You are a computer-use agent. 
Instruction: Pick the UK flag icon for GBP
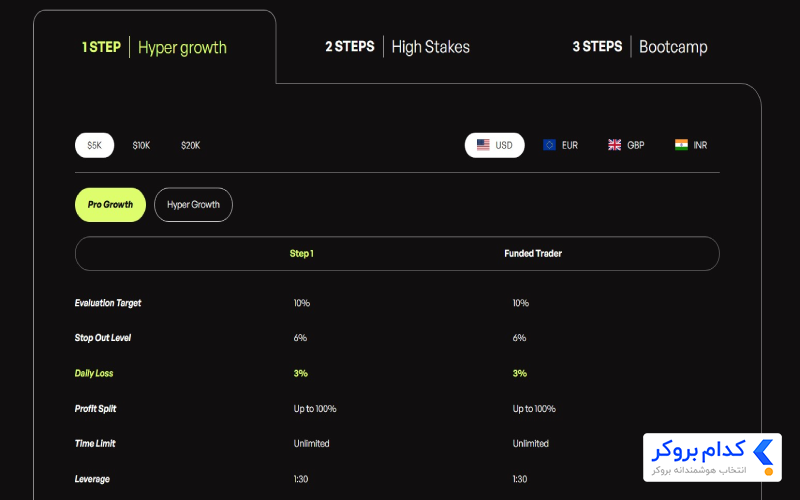614,145
